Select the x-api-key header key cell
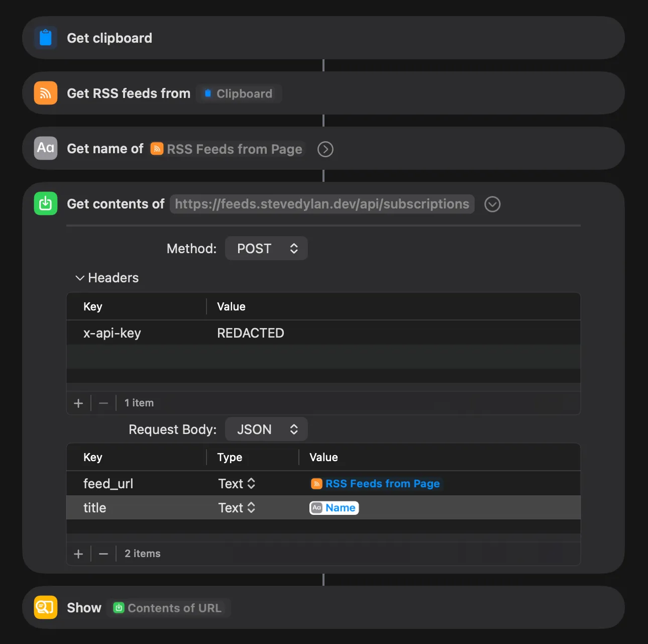The image size is (648, 644). tap(112, 333)
